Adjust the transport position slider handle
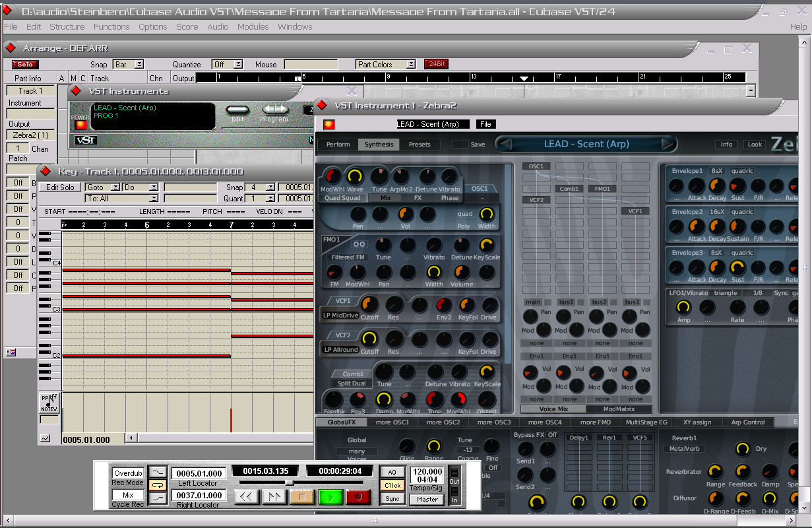Screen dimensions: 812x528 pos(288,482)
